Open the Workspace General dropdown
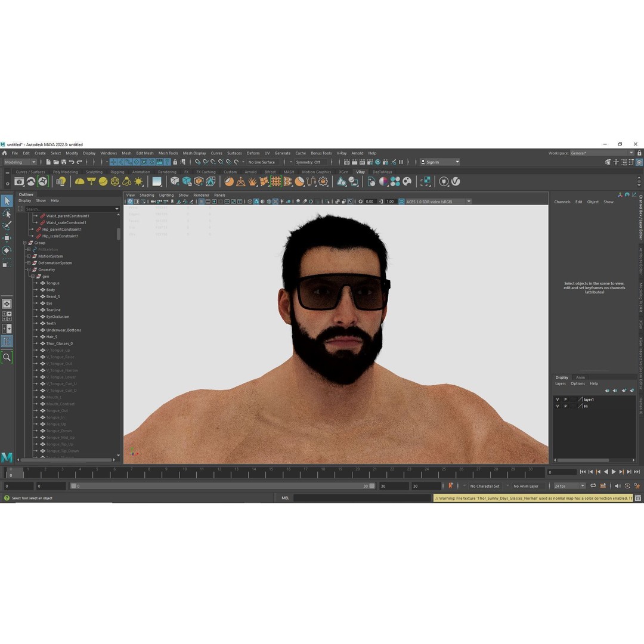The height and width of the screenshot is (644, 644). point(602,153)
